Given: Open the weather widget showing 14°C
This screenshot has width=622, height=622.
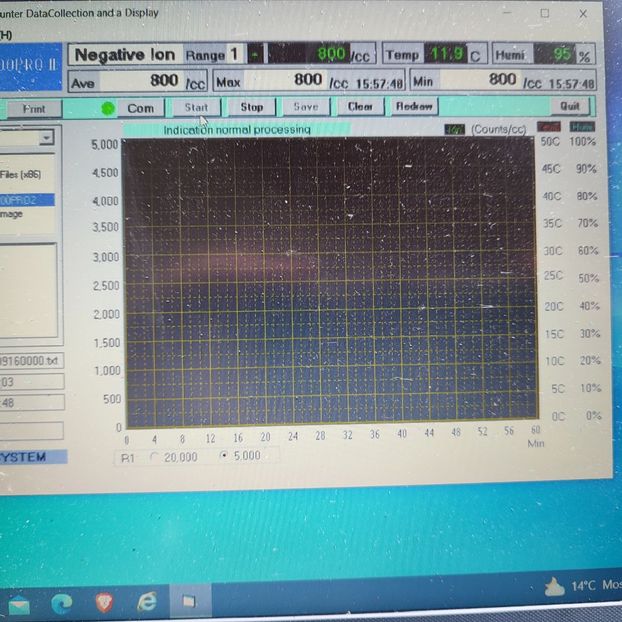Looking at the screenshot, I should click(x=580, y=587).
